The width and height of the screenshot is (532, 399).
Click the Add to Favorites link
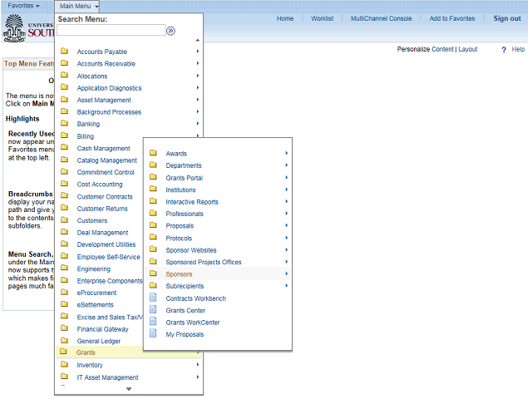pos(452,18)
